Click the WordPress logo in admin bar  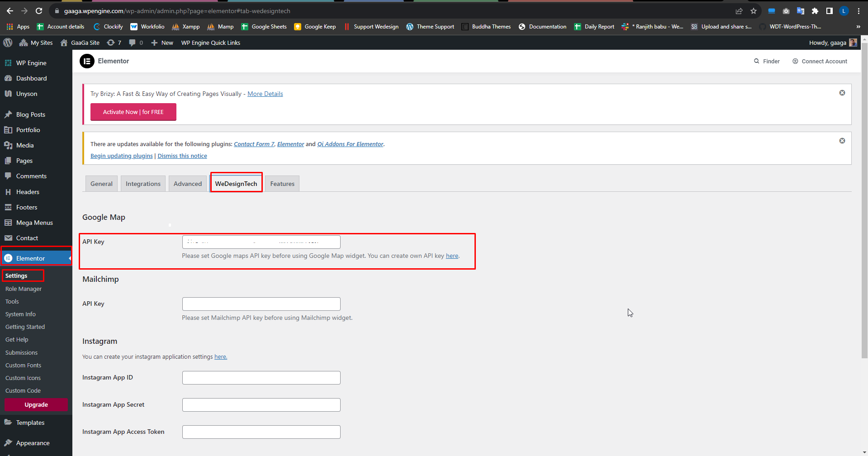click(8, 43)
